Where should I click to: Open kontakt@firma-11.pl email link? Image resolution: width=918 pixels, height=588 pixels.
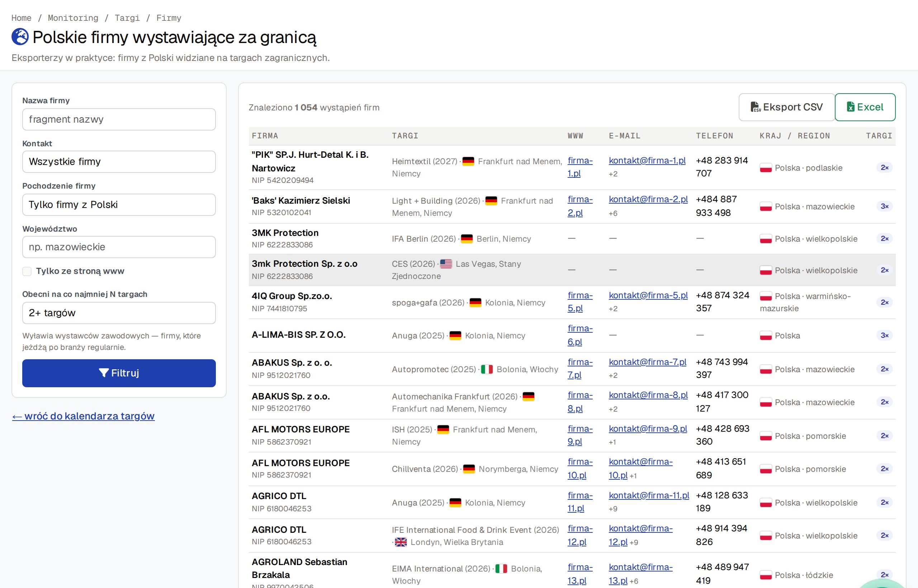coord(649,495)
